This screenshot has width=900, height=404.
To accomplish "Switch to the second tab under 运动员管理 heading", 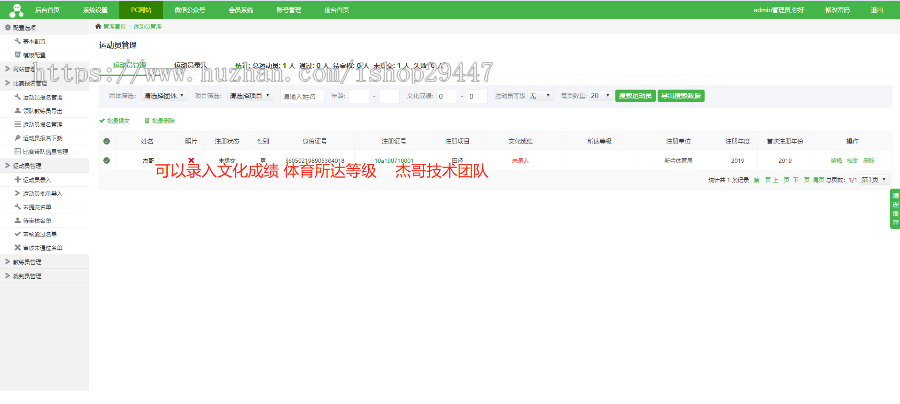I will click(x=189, y=65).
